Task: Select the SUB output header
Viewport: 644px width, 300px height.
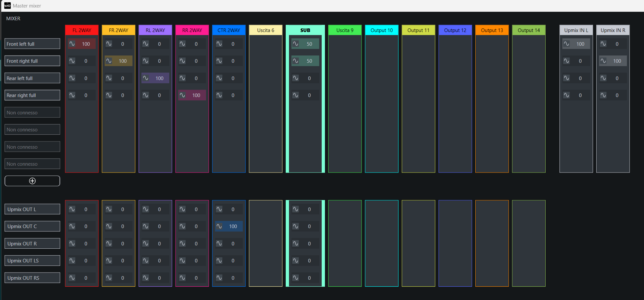Action: (305, 30)
